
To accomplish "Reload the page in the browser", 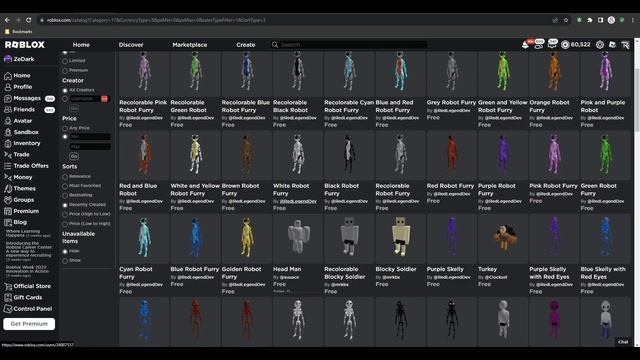I will 29,20.
